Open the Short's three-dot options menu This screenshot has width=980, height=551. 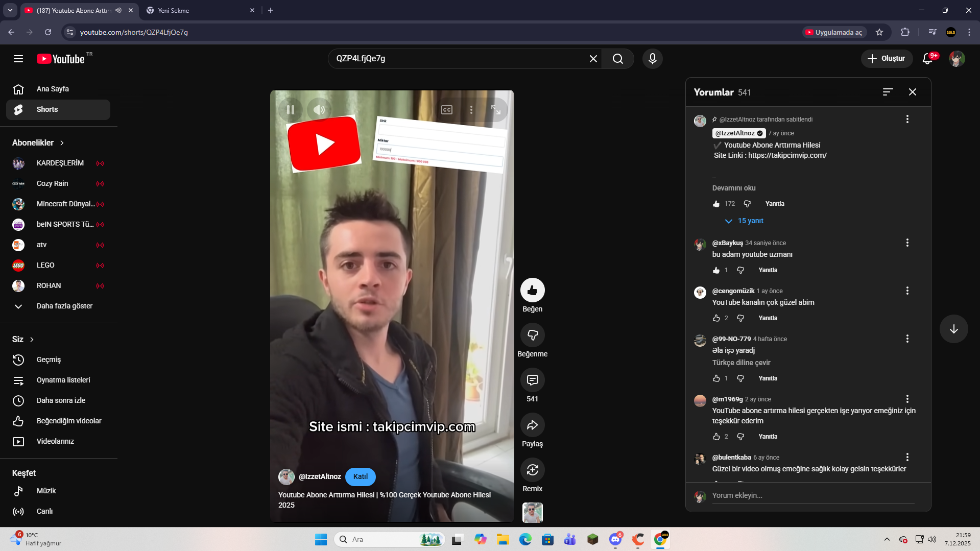(471, 110)
